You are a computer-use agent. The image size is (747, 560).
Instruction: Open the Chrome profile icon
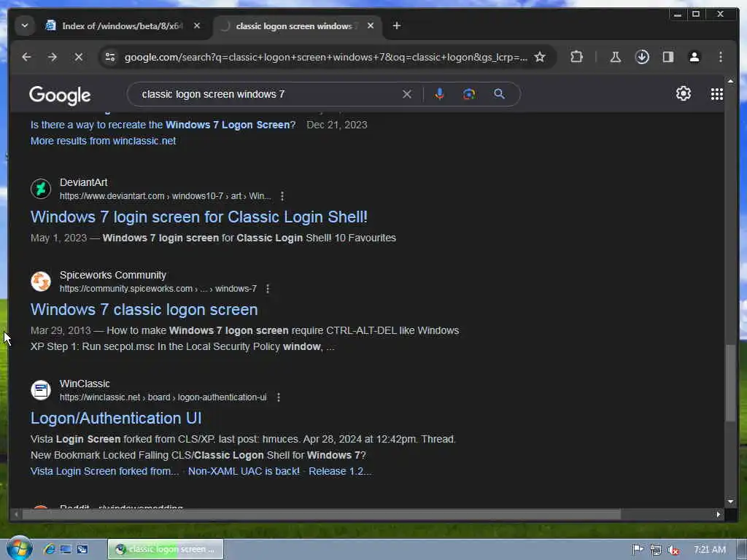point(694,57)
